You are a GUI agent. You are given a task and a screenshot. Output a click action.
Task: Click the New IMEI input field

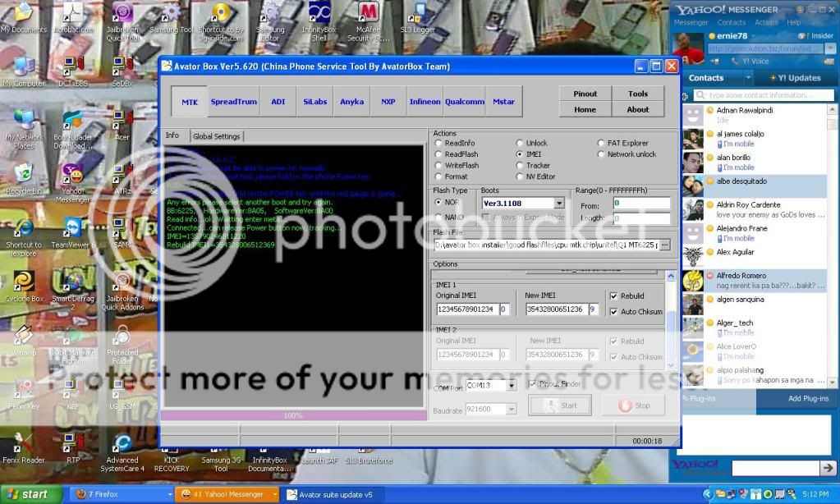[555, 309]
